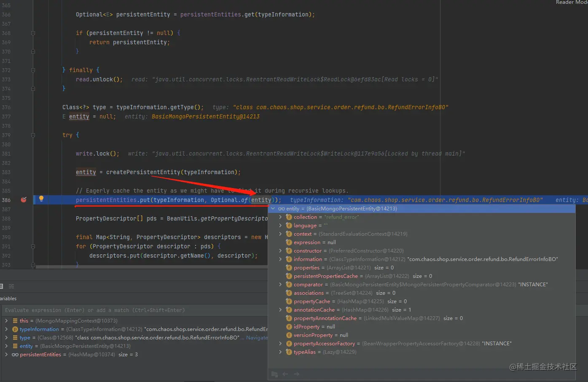The image size is (588, 382).
Task: Click the field icon beside collection
Action: point(289,217)
